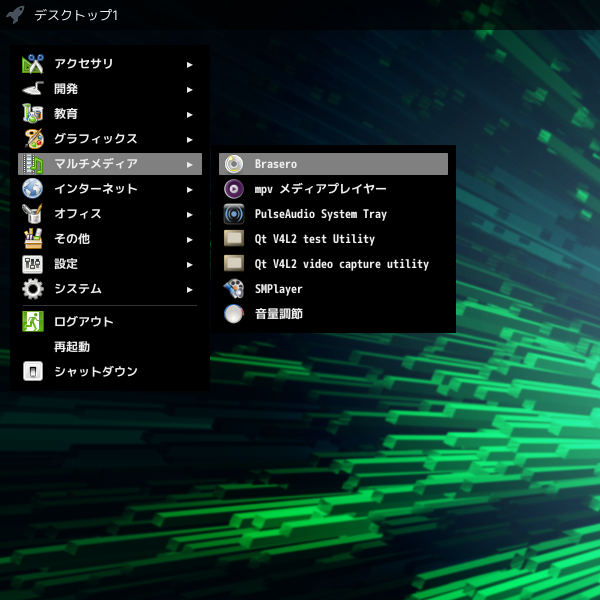Choose シャットダウン to power off
Viewport: 600px width, 600px height.
point(110,371)
